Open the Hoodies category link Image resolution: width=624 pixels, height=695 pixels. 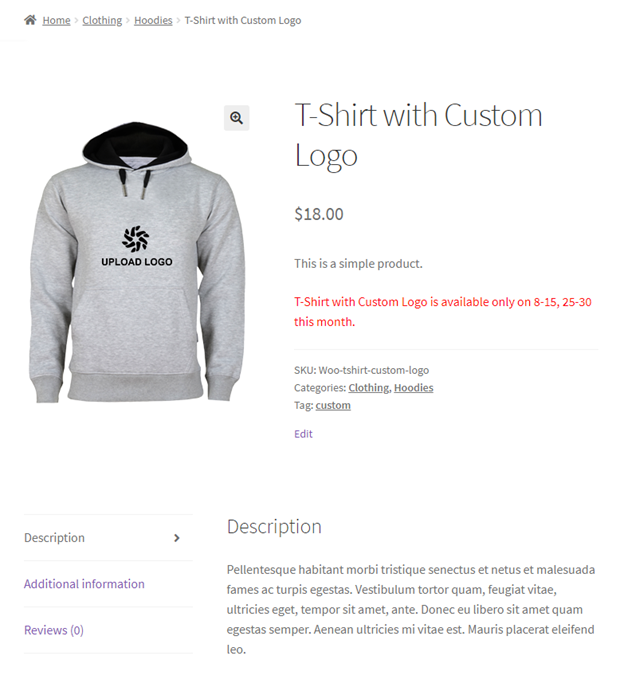pos(413,388)
